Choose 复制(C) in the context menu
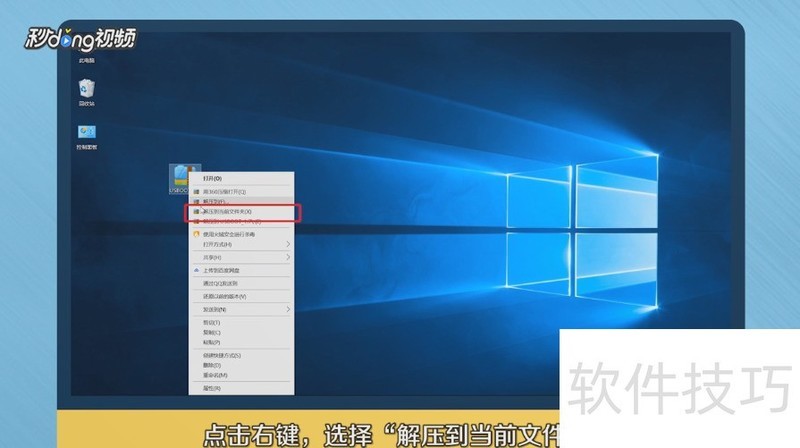Screen dimensions: 800x448 241,333
